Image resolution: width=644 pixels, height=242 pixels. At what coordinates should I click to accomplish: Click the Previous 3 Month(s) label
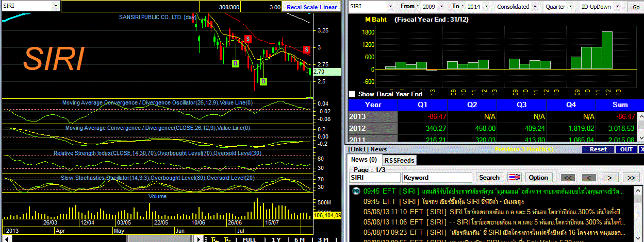coord(524,149)
